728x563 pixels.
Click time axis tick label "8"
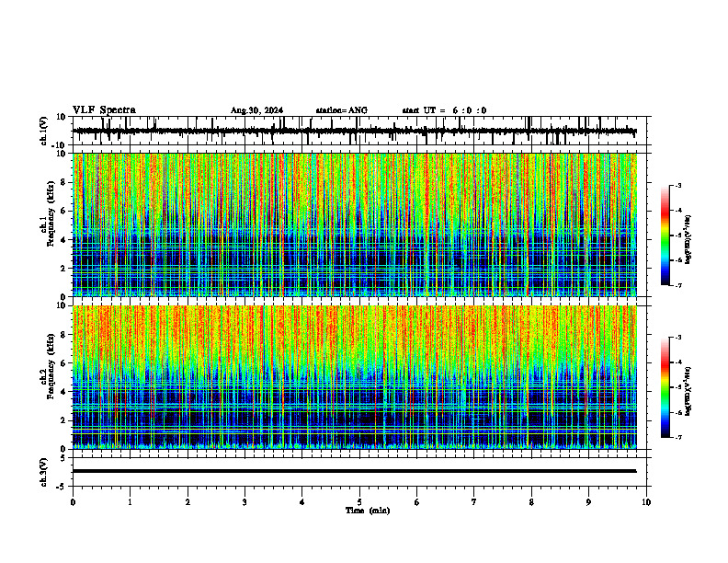[x=531, y=502]
